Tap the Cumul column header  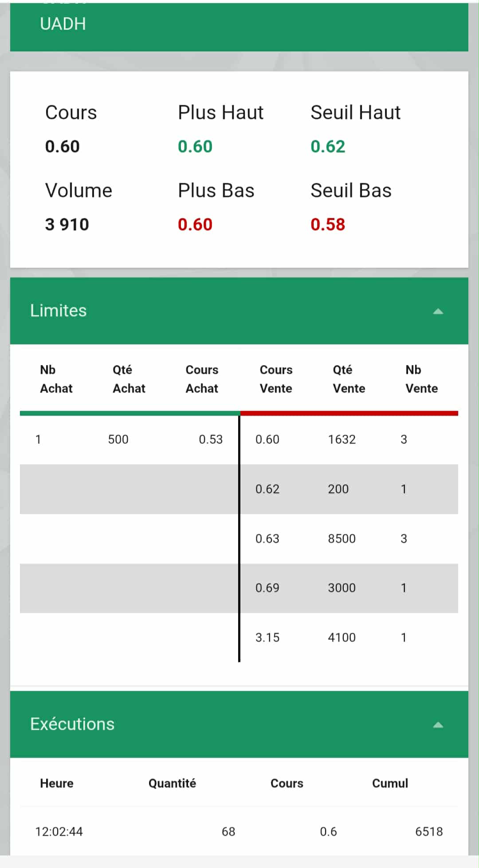[x=390, y=783]
